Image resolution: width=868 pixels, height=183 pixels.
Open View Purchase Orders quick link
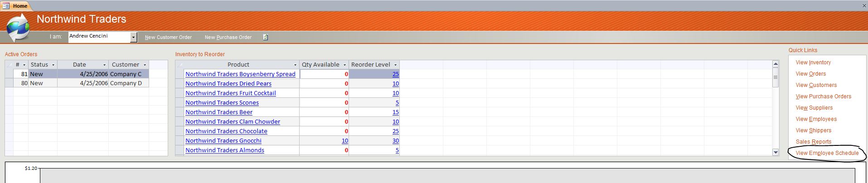[823, 96]
